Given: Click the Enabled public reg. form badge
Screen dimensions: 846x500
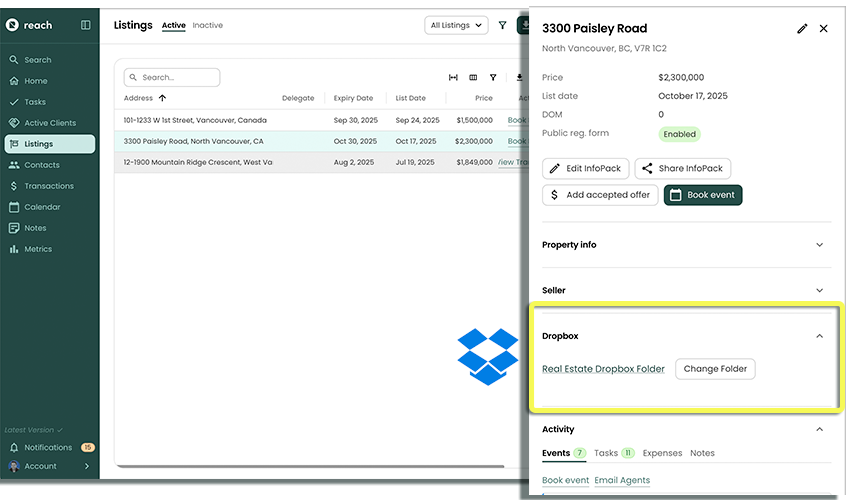Looking at the screenshot, I should pos(679,134).
